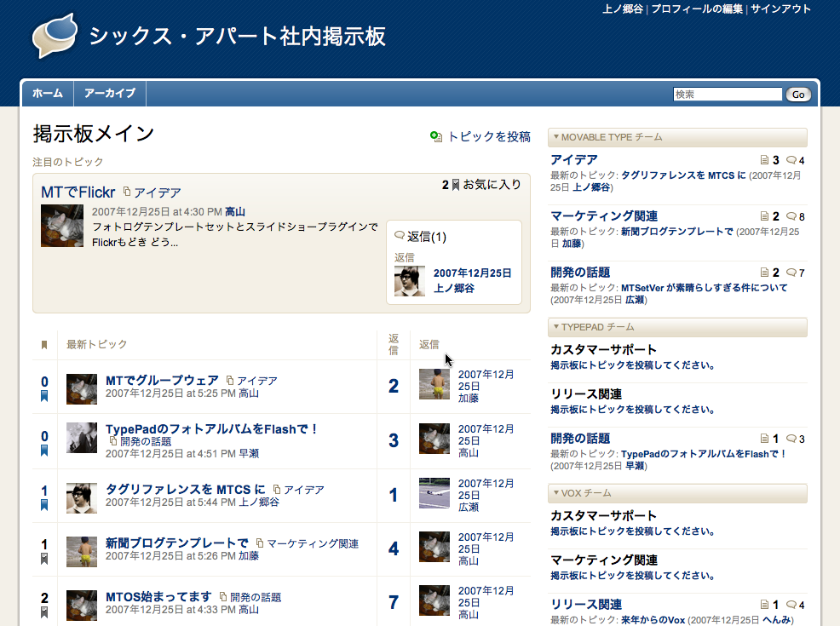The image size is (840, 626).
Task: Open sidebar アイデア forum
Action: tap(573, 159)
